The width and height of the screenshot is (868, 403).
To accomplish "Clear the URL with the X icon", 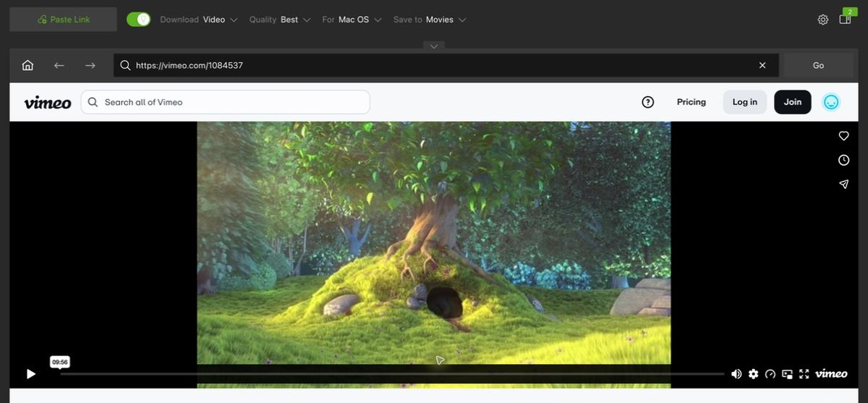I will (x=762, y=65).
